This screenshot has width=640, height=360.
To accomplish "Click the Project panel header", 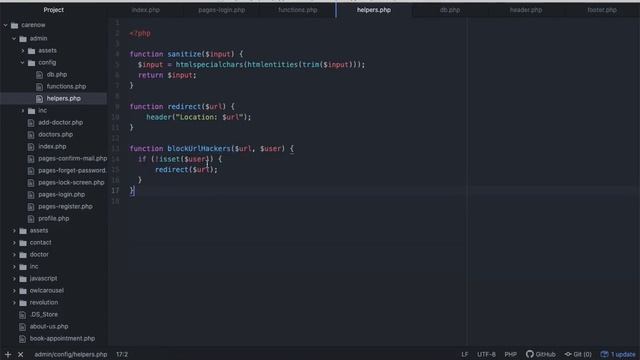I will pyautogui.click(x=53, y=10).
